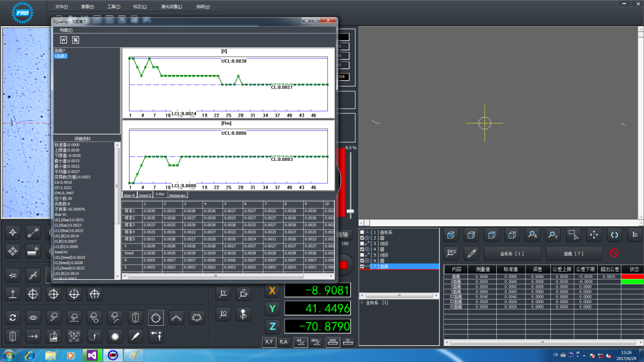Switch to the Histogram tab
The image size is (644, 362).
click(x=177, y=195)
